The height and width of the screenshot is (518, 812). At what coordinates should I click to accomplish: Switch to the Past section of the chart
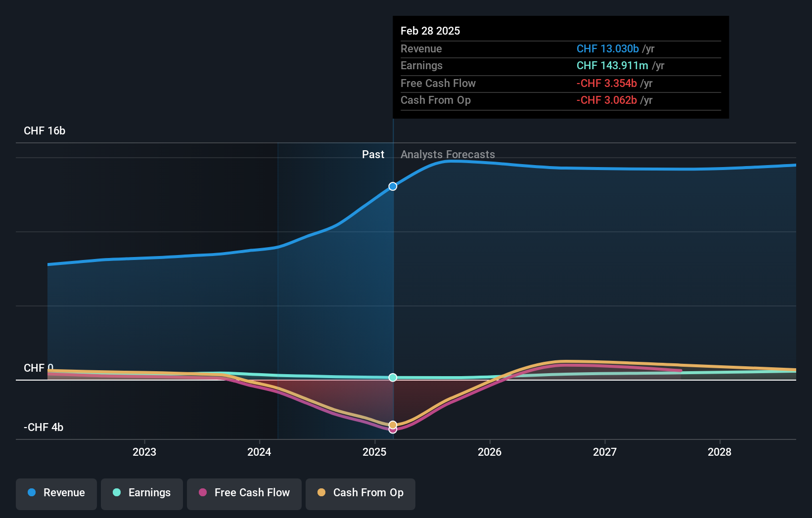coord(373,154)
